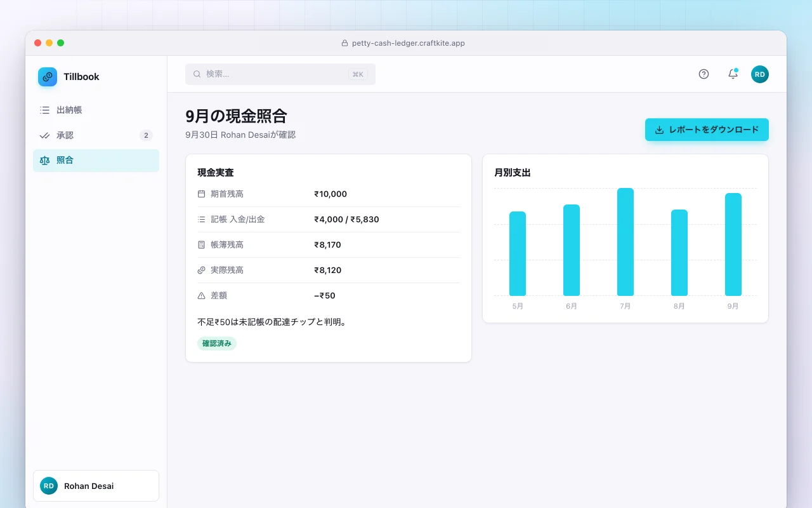Click the 現金実査 card title

coord(216,172)
